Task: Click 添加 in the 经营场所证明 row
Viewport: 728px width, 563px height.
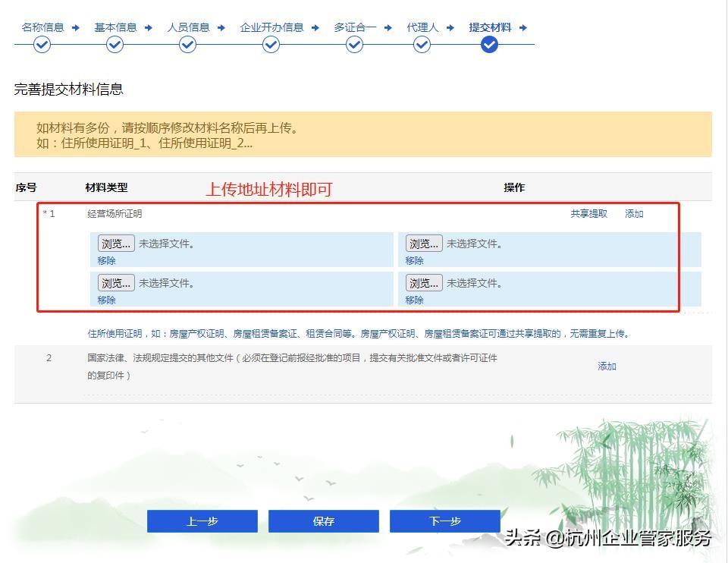Action: [x=634, y=214]
